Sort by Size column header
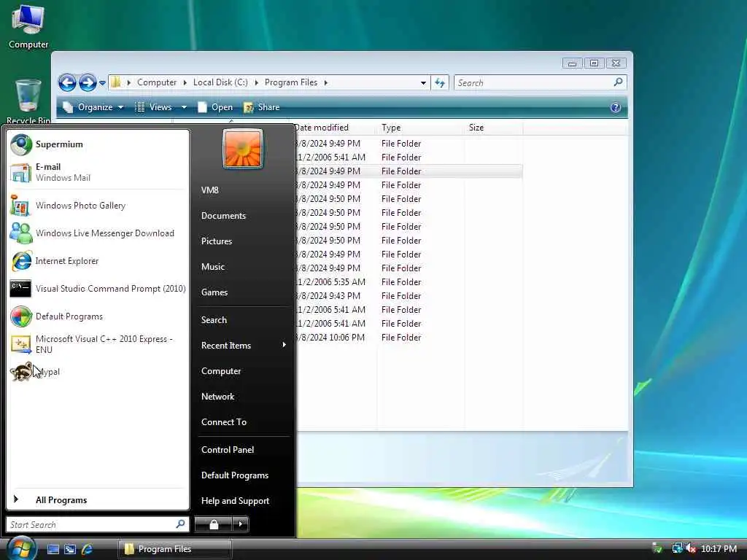 pyautogui.click(x=494, y=128)
